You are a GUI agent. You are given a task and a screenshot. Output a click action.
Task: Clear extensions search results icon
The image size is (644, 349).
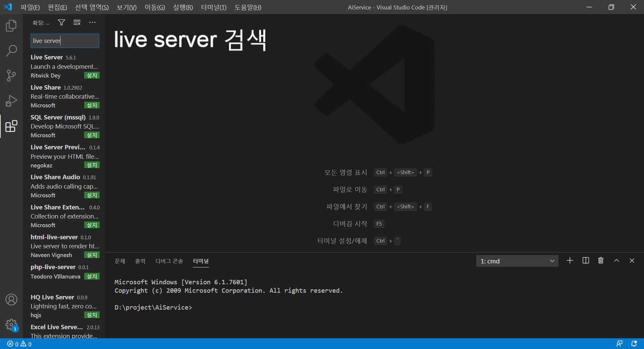click(77, 22)
